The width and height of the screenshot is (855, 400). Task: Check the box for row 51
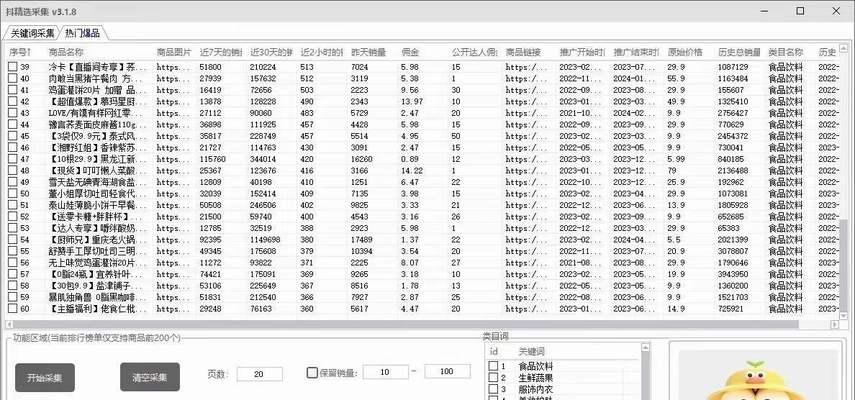(x=13, y=205)
